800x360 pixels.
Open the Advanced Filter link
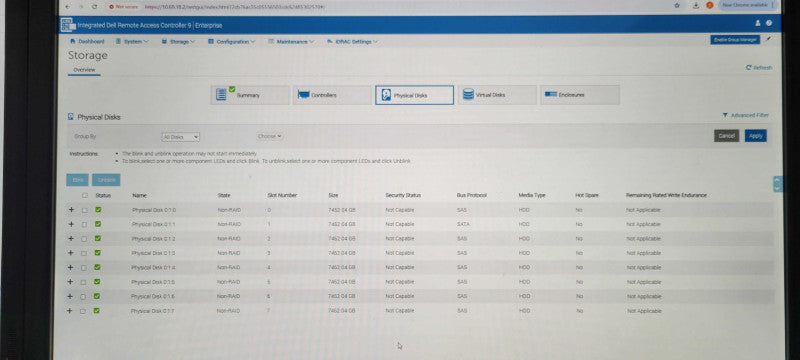click(745, 115)
